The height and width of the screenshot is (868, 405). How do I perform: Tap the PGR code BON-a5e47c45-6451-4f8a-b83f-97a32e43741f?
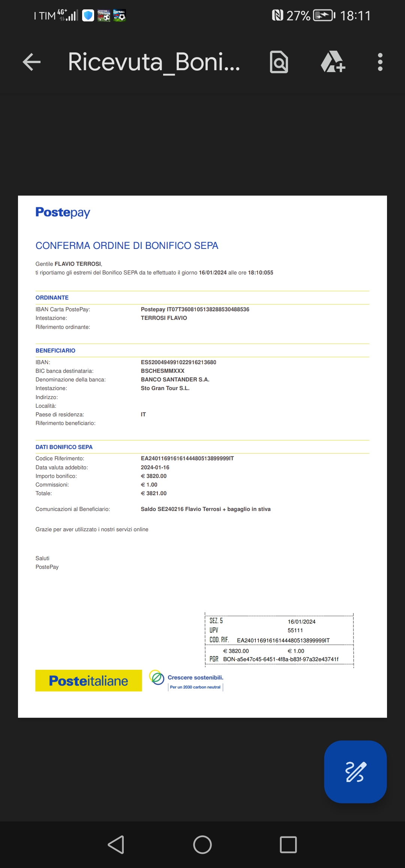[281, 659]
